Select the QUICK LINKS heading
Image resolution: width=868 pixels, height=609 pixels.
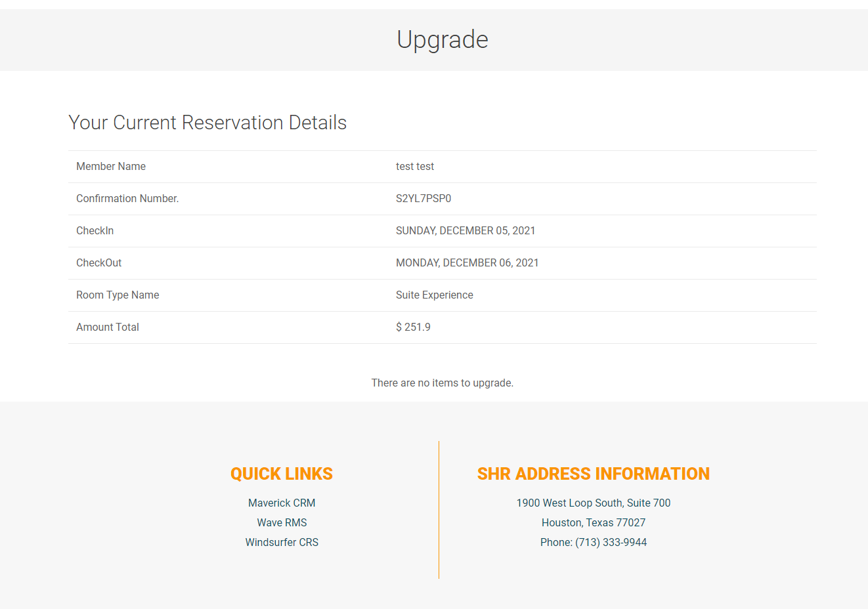pos(282,473)
